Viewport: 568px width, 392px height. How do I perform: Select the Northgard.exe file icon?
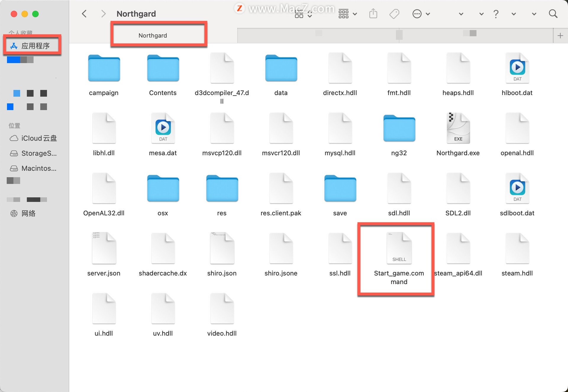coord(458,128)
